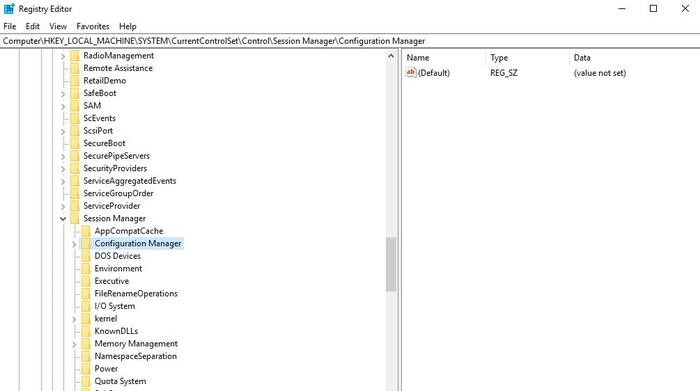The width and height of the screenshot is (700, 391).
Task: Click the ServiceAggregatedEvents folder icon
Action: pos(75,181)
